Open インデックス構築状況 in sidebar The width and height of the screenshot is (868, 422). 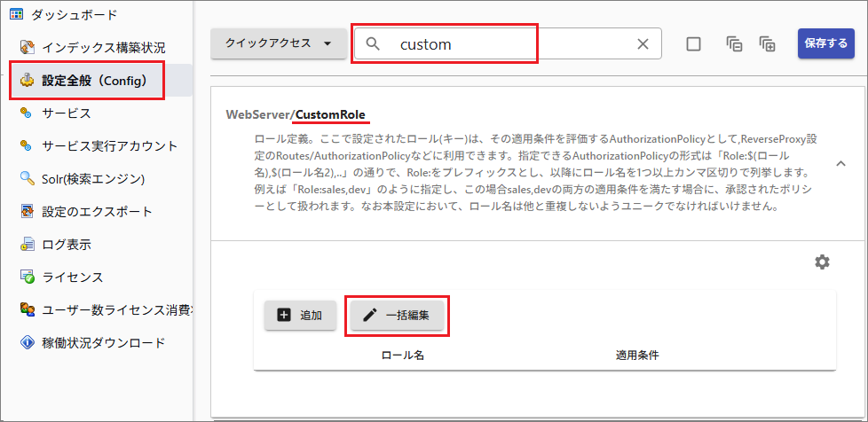pos(103,47)
